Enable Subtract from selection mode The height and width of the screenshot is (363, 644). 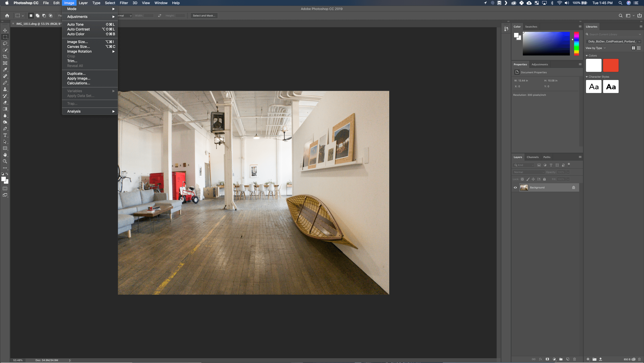[44, 15]
